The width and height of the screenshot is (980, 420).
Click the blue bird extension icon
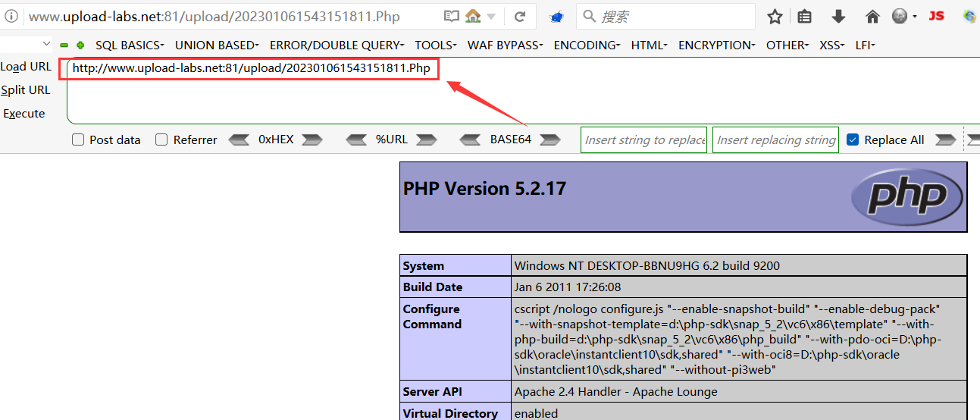[x=556, y=17]
